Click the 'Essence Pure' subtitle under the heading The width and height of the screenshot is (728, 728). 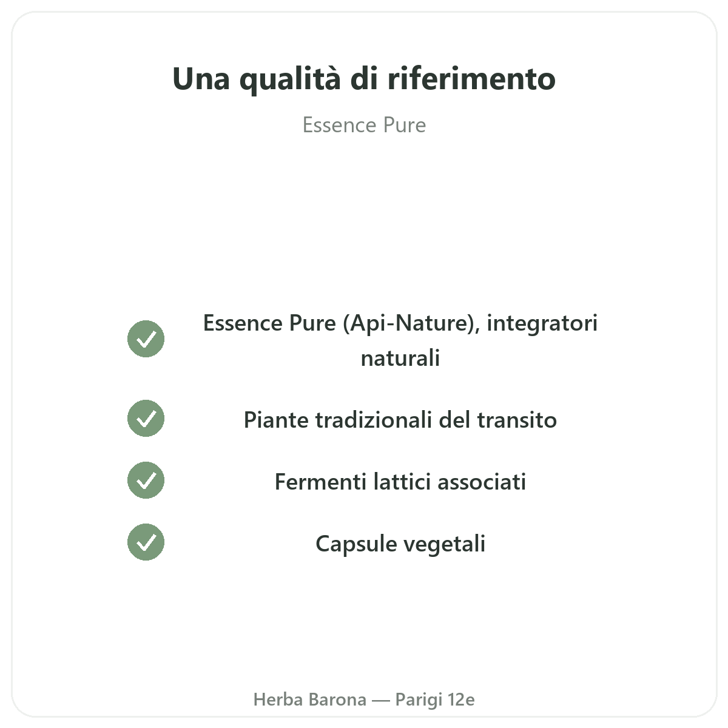pyautogui.click(x=364, y=125)
